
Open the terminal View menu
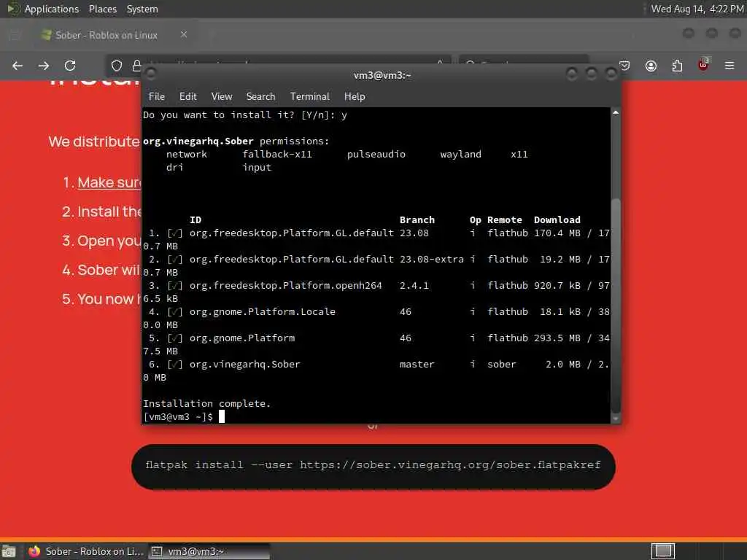click(x=222, y=97)
